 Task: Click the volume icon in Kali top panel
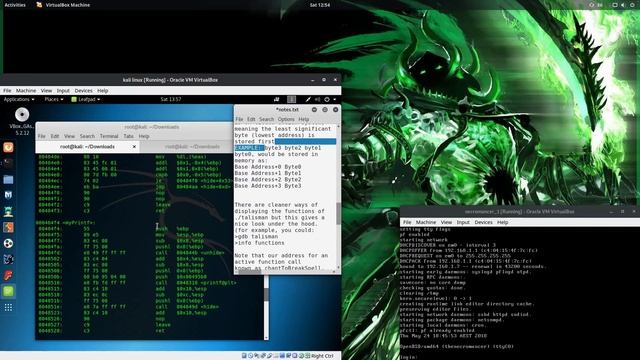pos(318,99)
